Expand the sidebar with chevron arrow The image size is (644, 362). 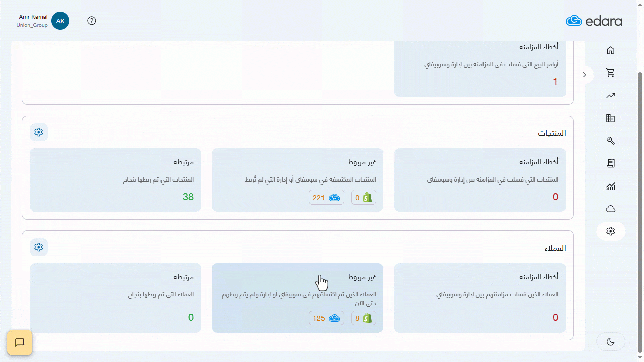tap(585, 75)
